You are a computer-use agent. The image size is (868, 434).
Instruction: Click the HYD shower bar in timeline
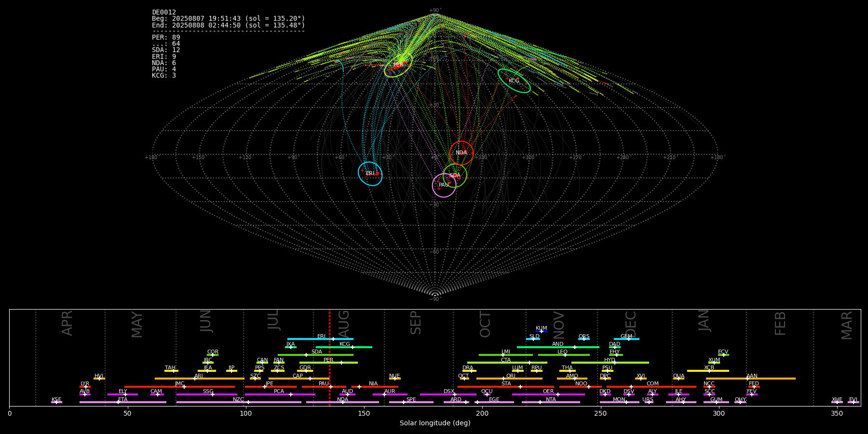click(x=610, y=363)
